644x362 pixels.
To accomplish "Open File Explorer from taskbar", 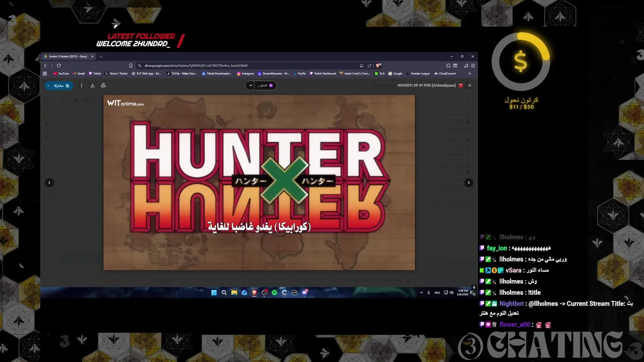I will tap(234, 293).
